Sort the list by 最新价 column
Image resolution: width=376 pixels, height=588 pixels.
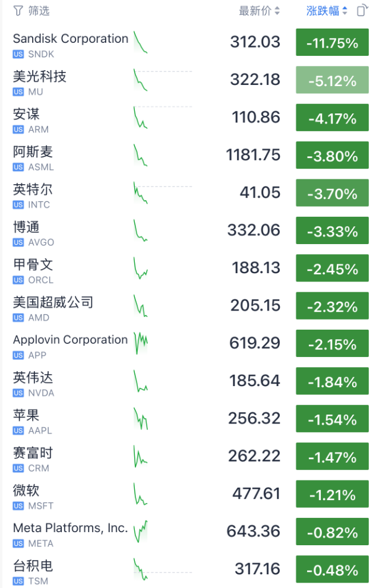(x=255, y=11)
